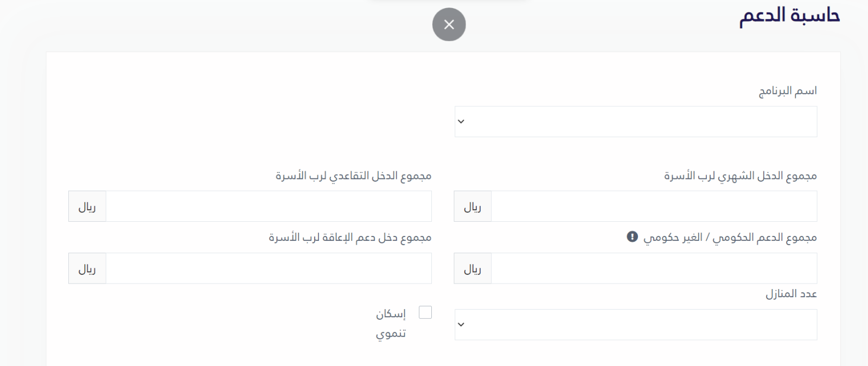868x366 pixels.
Task: Click the حاسبة الدعم page heading
Action: 789,15
